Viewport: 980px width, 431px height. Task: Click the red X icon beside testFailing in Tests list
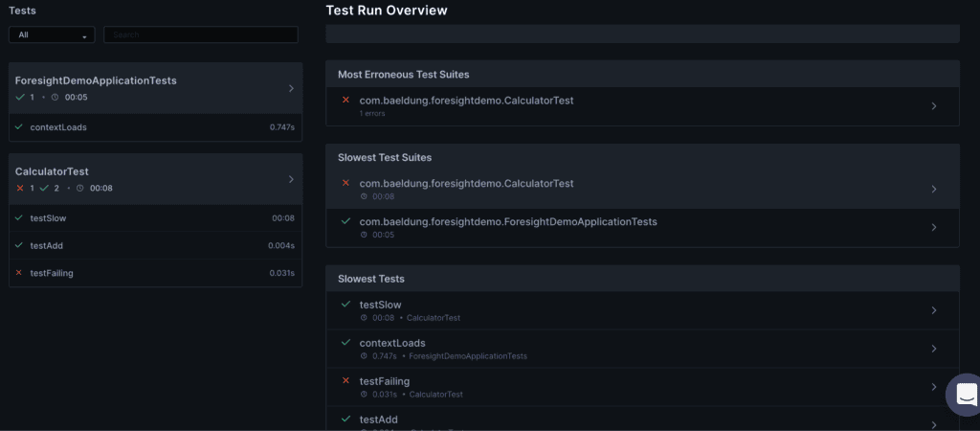pos(19,273)
